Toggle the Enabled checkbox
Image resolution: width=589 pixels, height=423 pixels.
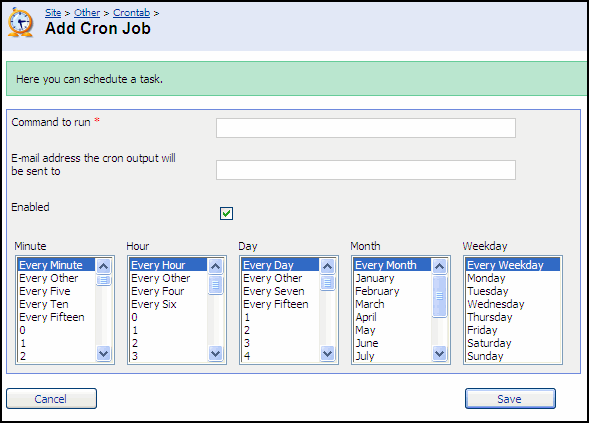[226, 213]
